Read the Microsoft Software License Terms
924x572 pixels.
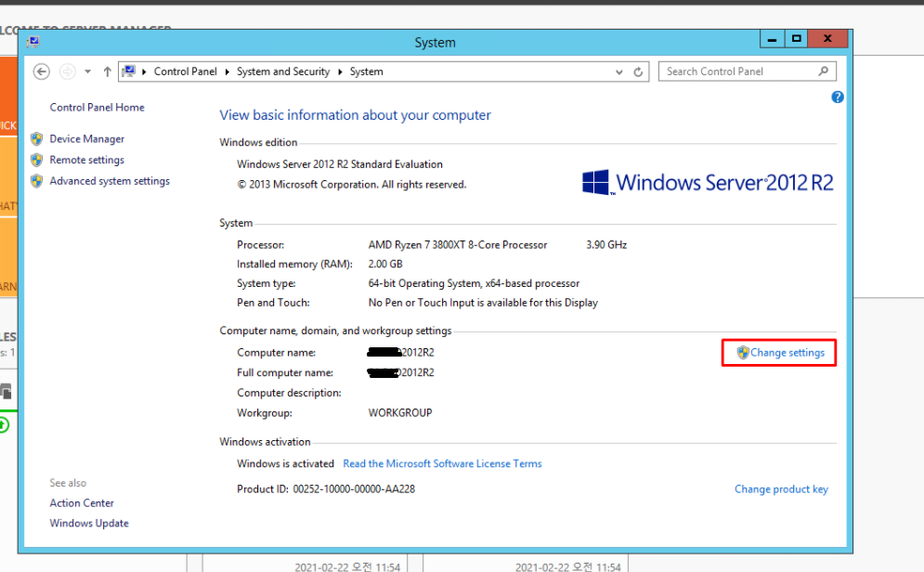coord(442,463)
